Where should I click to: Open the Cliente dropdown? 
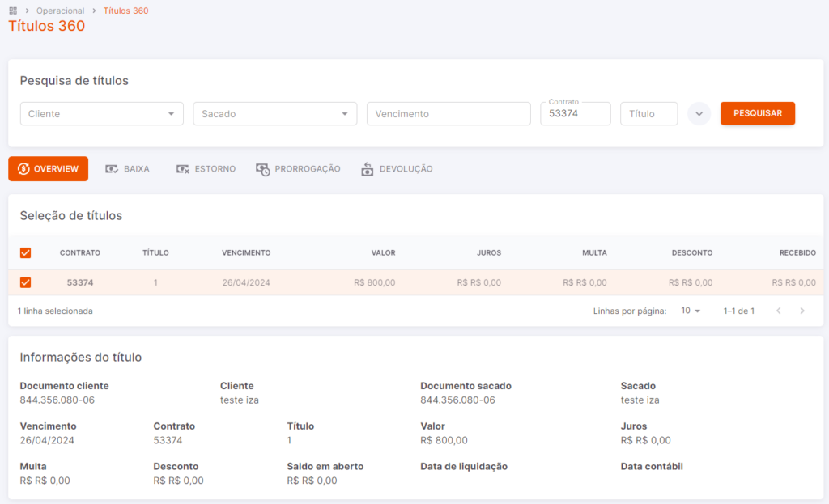click(102, 113)
